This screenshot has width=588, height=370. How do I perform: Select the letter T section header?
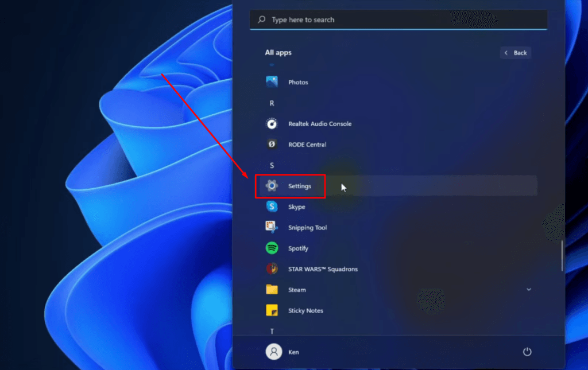click(x=272, y=331)
